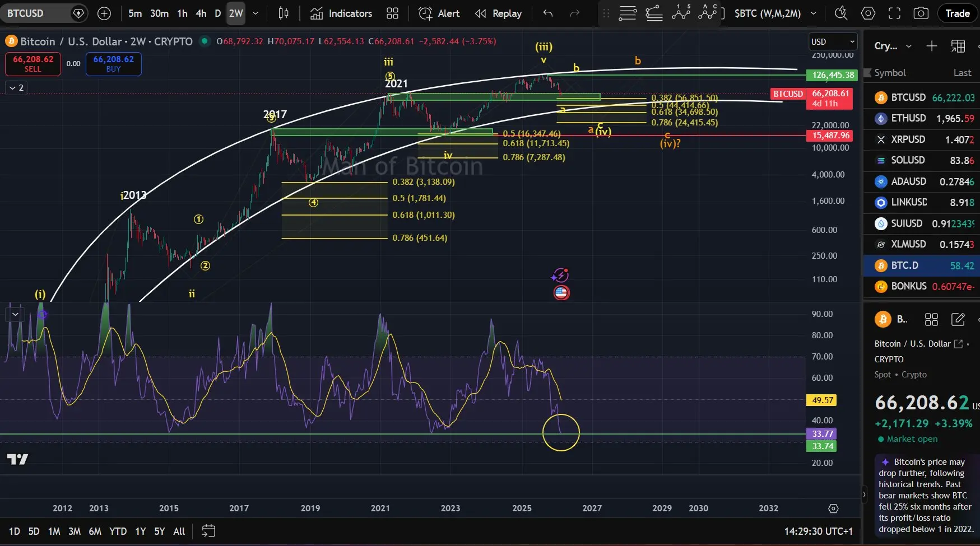Select ETHUSD in the watchlist
980x546 pixels.
click(922, 118)
